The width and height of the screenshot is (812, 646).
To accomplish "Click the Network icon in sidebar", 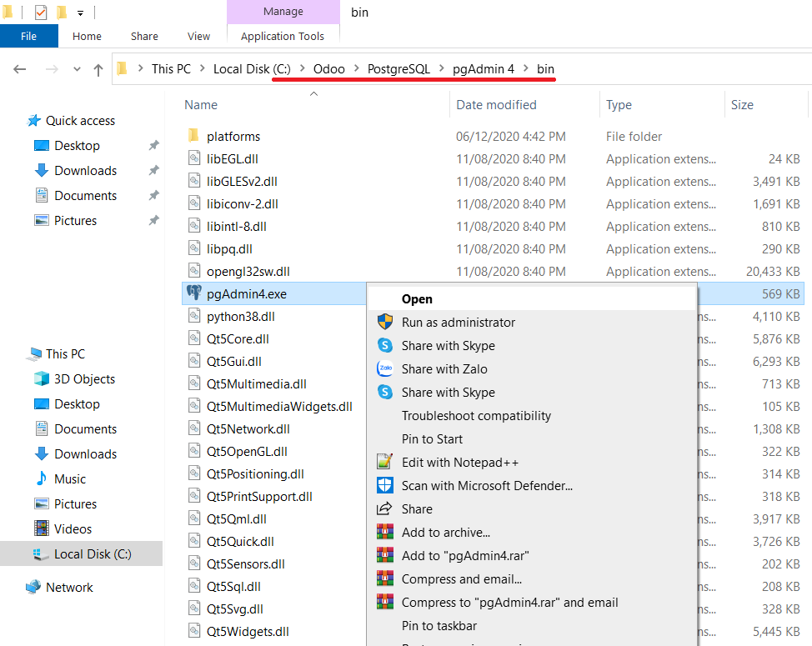I will [33, 587].
